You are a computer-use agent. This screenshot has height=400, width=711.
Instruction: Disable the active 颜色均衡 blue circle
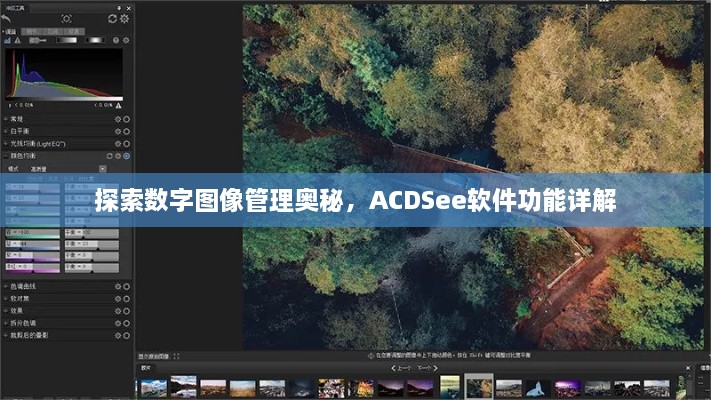pyautogui.click(x=127, y=156)
